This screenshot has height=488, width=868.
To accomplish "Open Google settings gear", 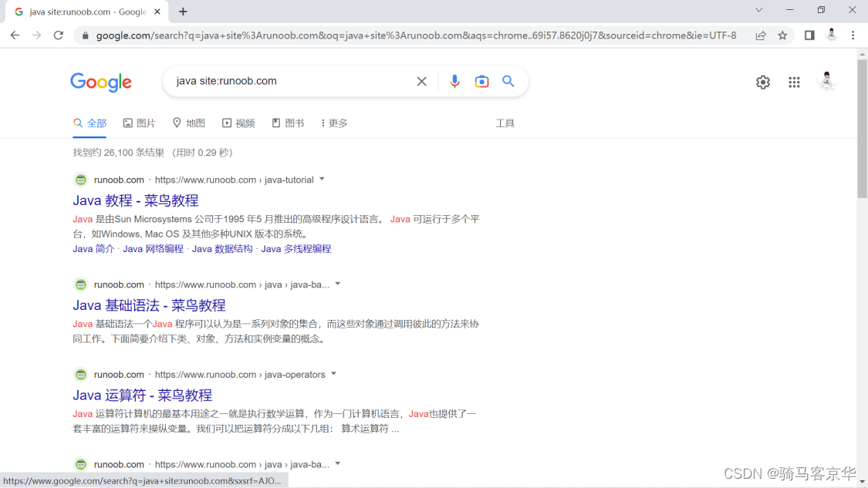I will 763,82.
